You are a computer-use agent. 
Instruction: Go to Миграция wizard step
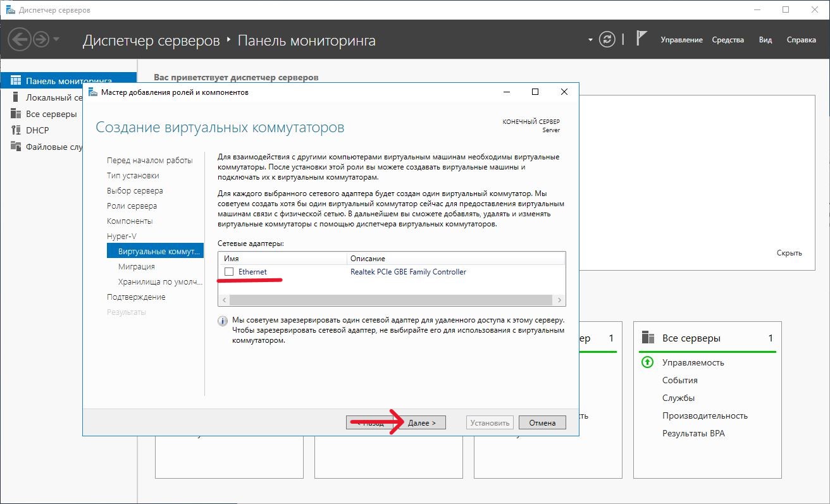click(x=136, y=266)
